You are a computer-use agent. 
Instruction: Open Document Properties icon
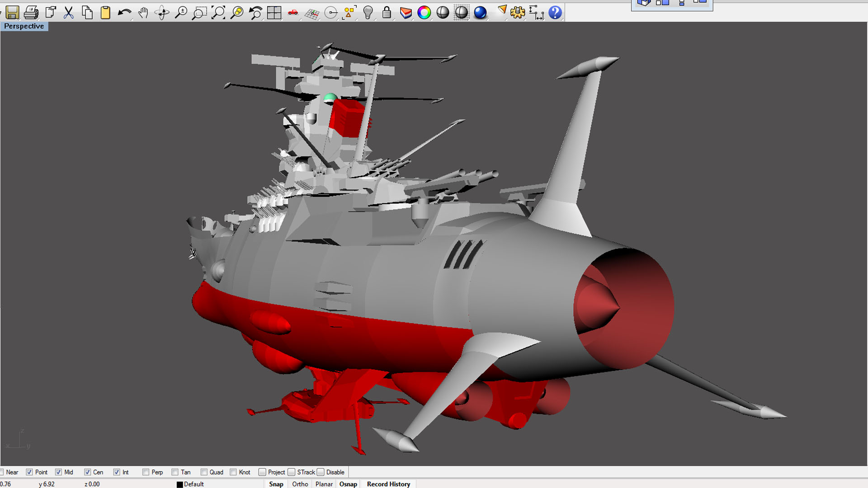50,12
